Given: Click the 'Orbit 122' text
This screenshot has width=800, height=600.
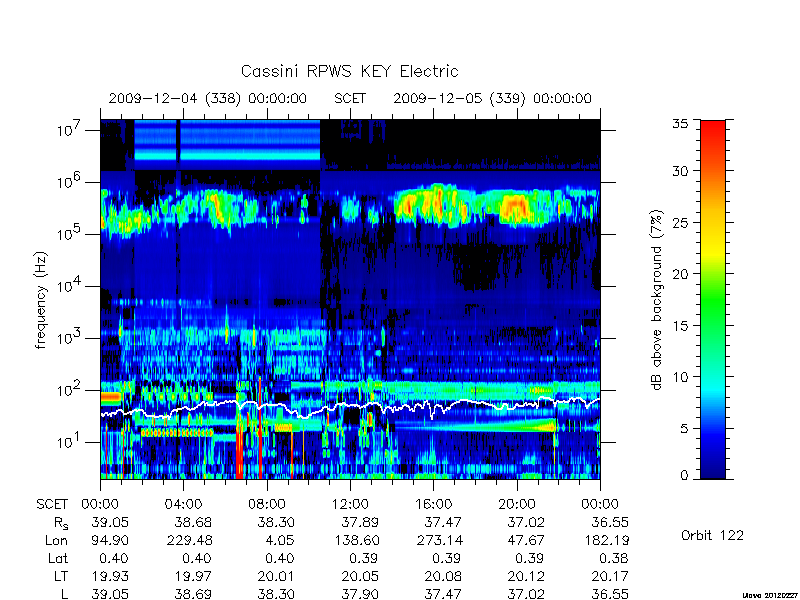Looking at the screenshot, I should pyautogui.click(x=712, y=536).
